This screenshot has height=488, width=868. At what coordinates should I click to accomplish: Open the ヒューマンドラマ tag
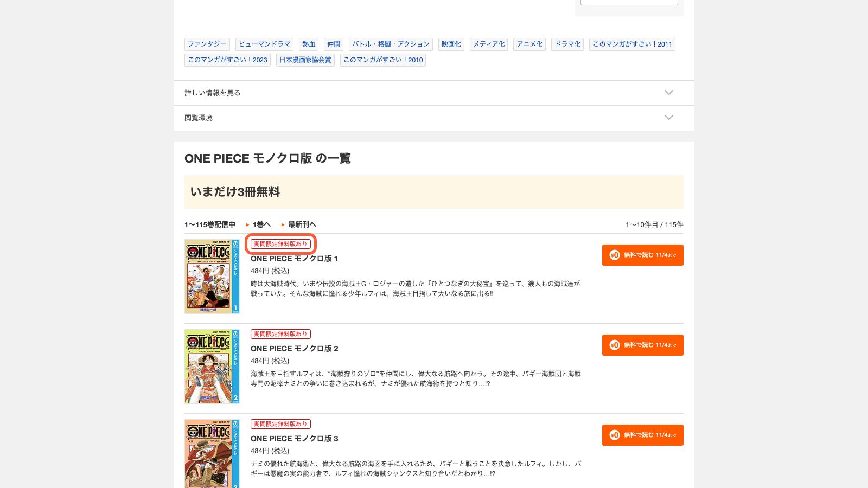tap(265, 44)
